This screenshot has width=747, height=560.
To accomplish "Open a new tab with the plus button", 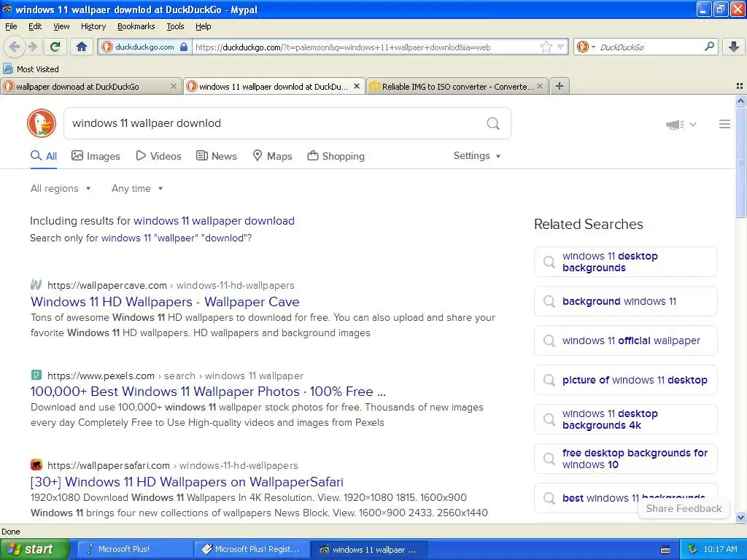I will click(x=560, y=86).
